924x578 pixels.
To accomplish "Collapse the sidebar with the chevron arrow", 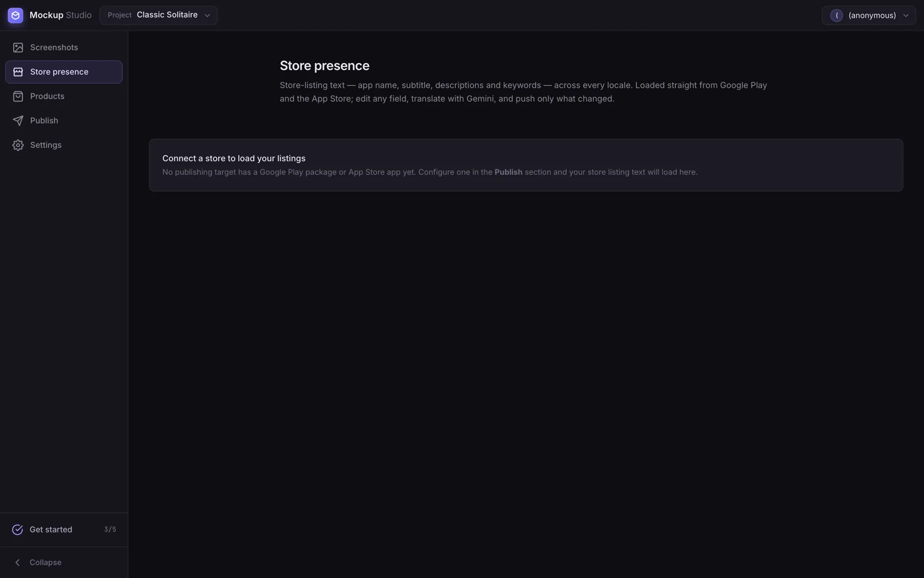I will coord(17,563).
